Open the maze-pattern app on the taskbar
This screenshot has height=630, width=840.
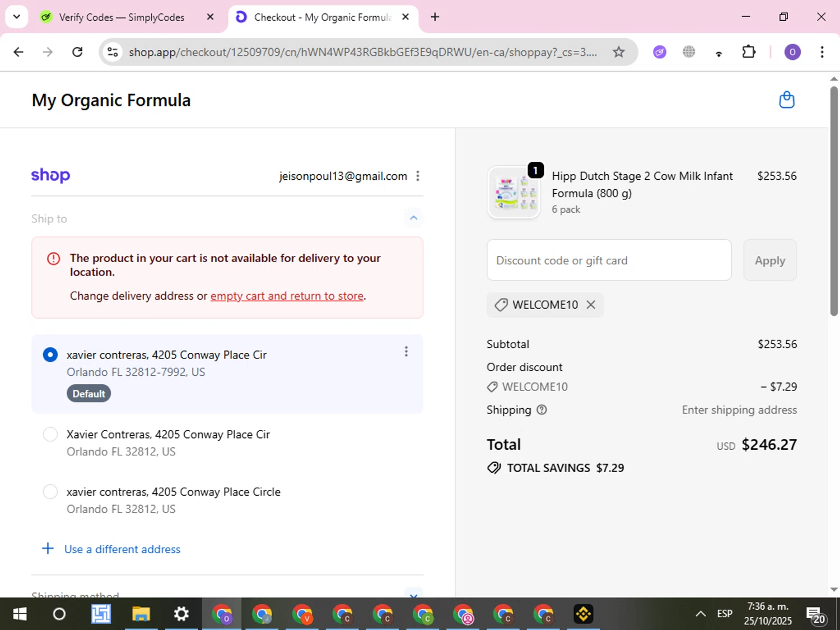click(101, 614)
